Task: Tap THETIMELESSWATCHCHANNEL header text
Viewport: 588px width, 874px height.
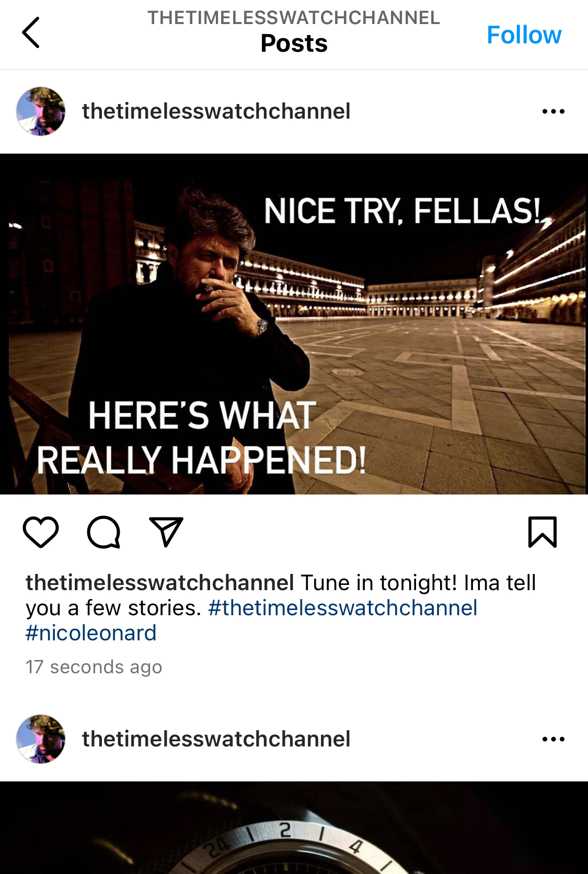Action: click(x=294, y=18)
